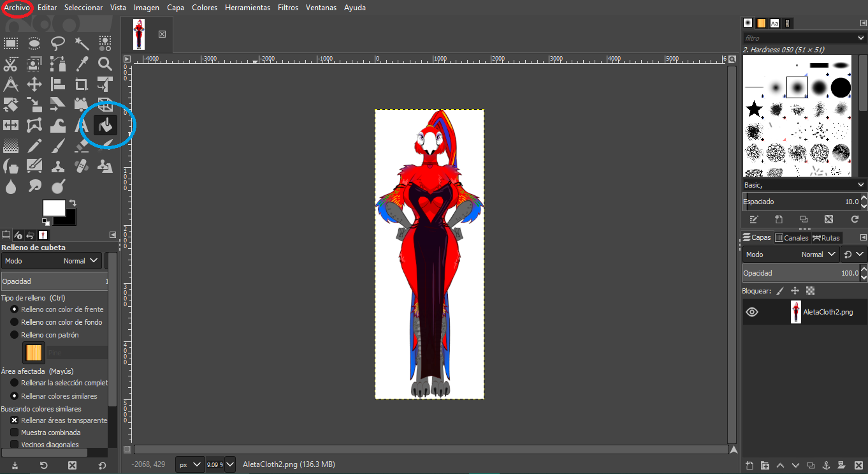
Task: Choose Rellenar colores similares
Action: [x=54, y=396]
